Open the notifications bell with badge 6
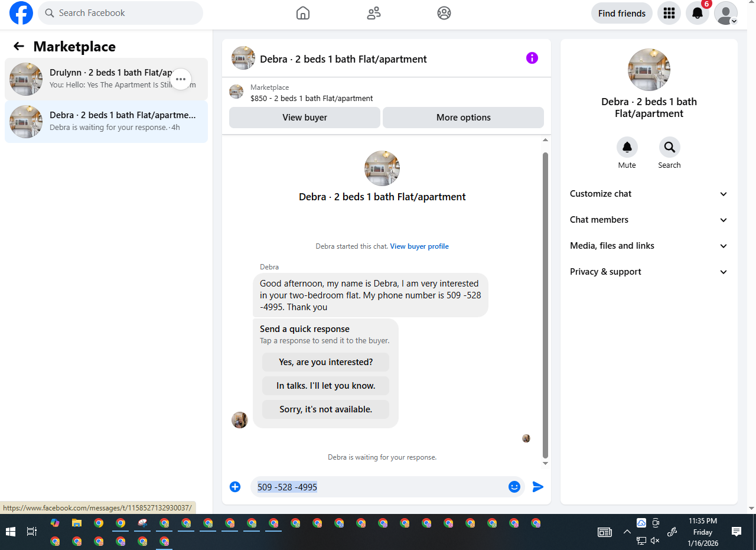 click(698, 13)
